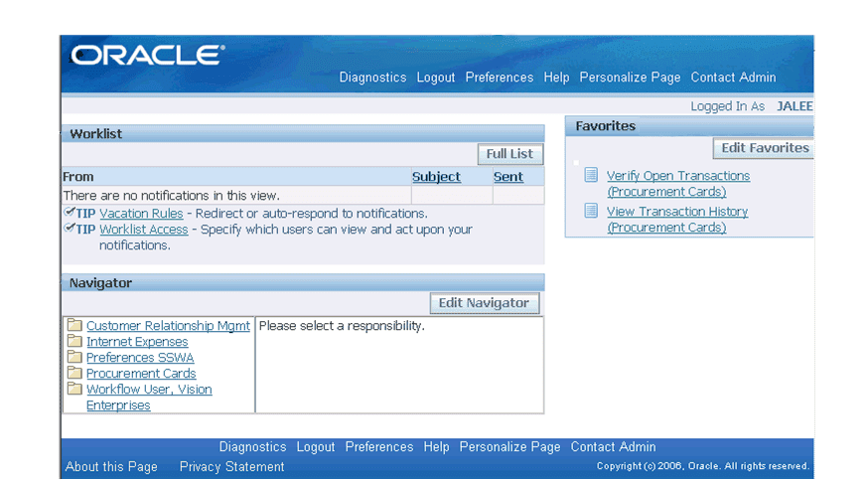
Task: Select Internet Expenses responsibility
Action: pos(137,342)
